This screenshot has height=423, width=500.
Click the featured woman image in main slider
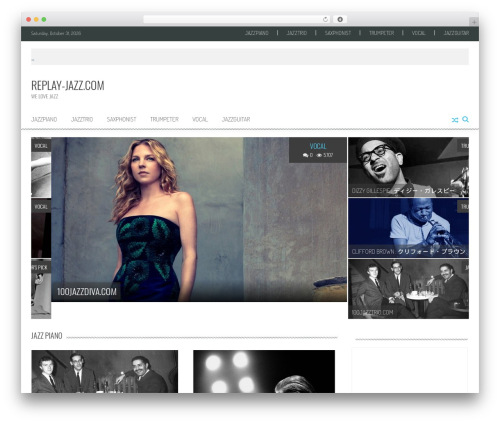tap(199, 219)
